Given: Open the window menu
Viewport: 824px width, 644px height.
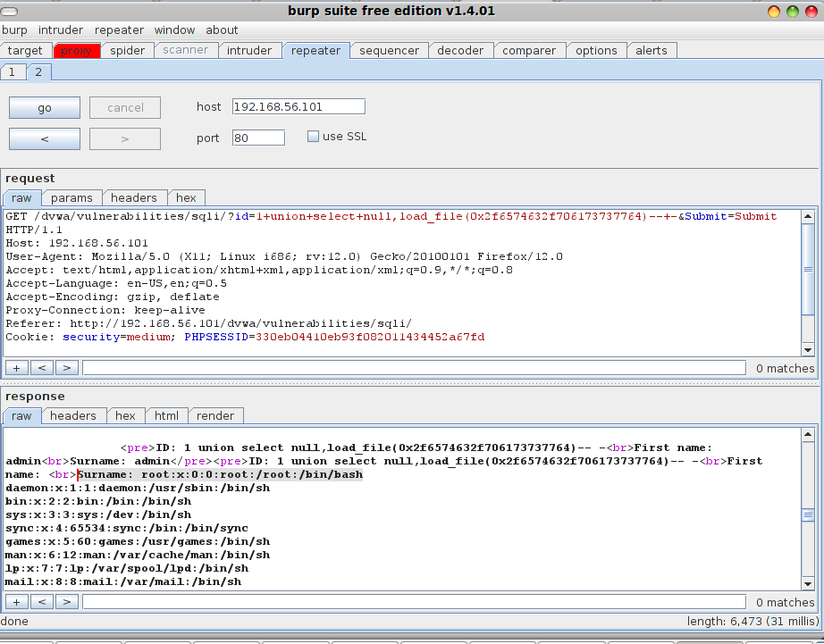Looking at the screenshot, I should (174, 30).
